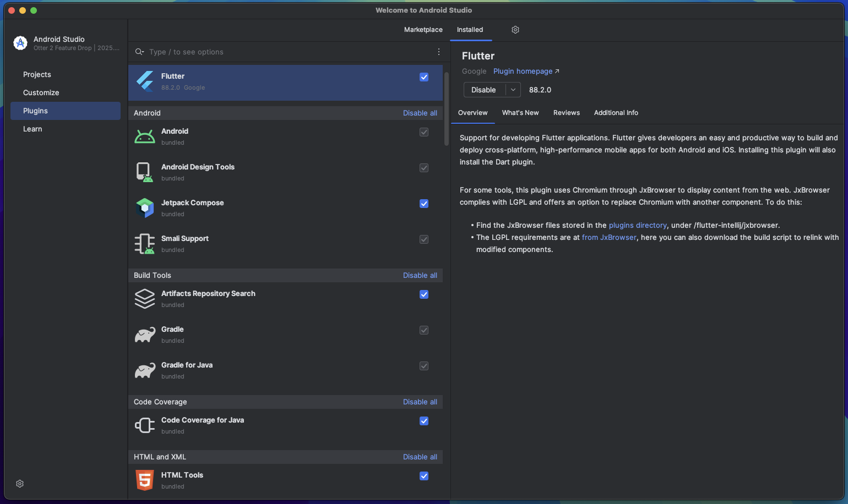Expand the Disable button dropdown arrow
The image size is (848, 504).
coord(513,90)
